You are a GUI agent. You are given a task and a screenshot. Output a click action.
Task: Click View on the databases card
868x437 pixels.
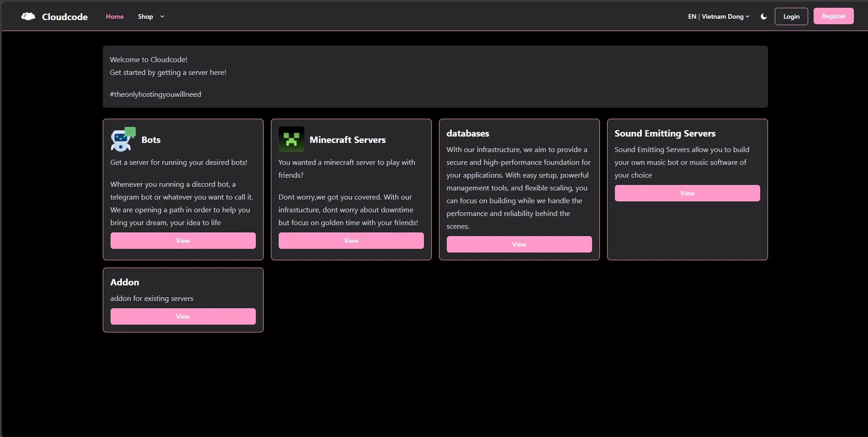click(519, 244)
